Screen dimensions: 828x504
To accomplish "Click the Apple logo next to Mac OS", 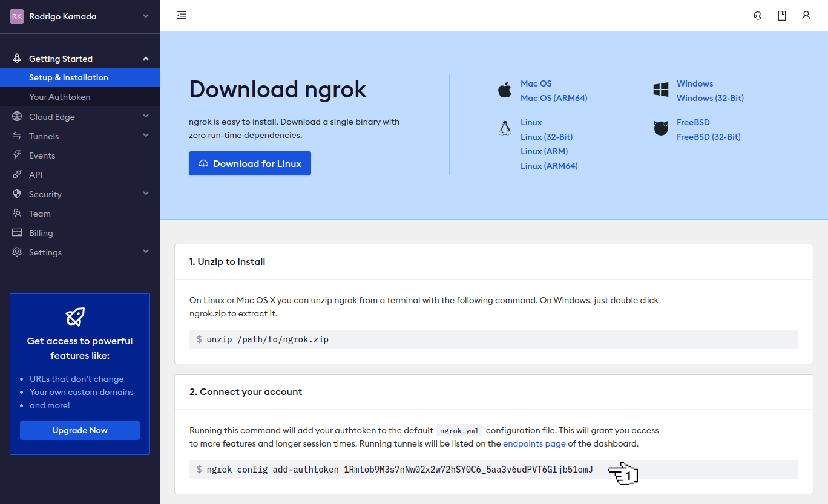I will 504,90.
